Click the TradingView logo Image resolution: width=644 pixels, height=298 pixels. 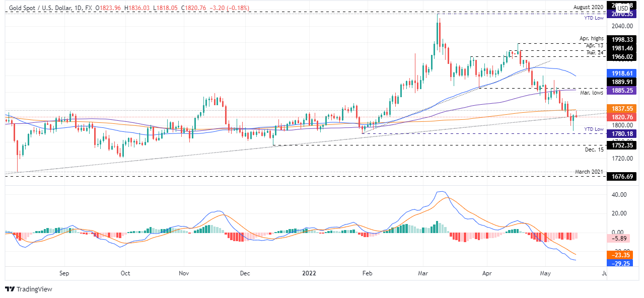[29, 289]
